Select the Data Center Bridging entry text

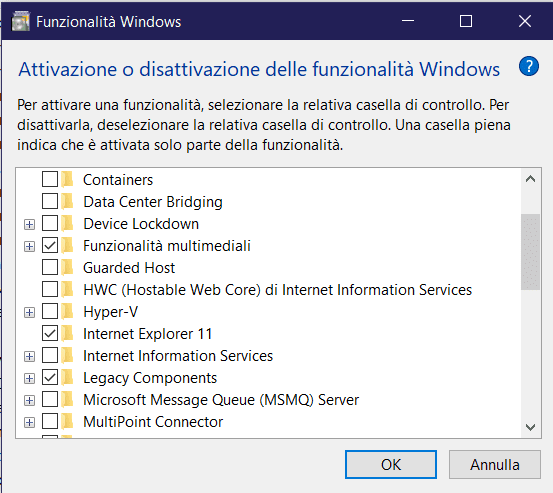(153, 202)
